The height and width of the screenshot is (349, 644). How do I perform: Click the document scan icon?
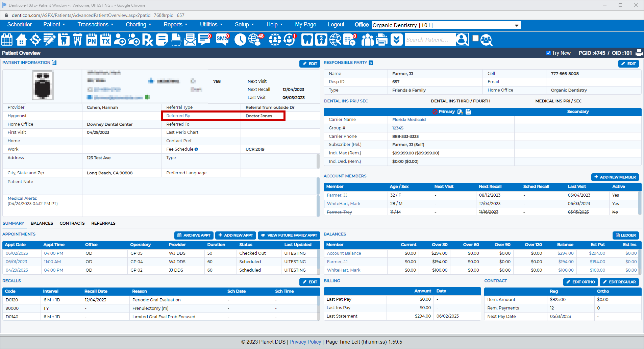click(x=176, y=40)
